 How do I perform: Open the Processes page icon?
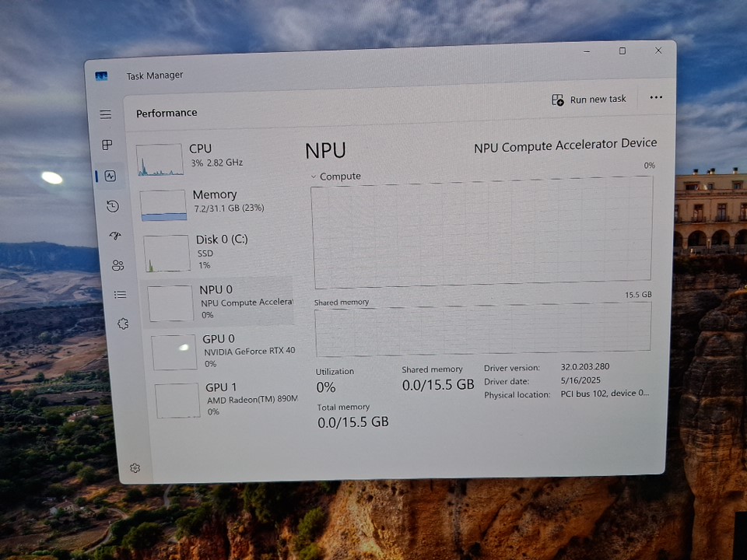click(107, 145)
